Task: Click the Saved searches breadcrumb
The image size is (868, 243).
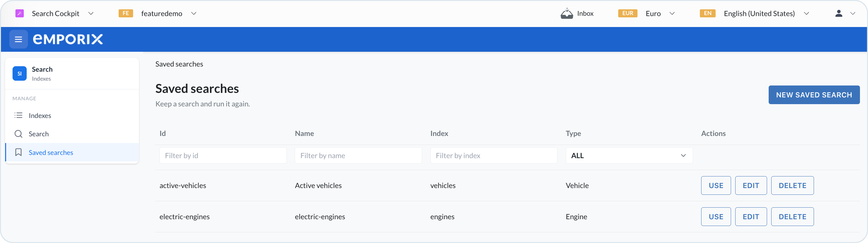Action: point(179,64)
